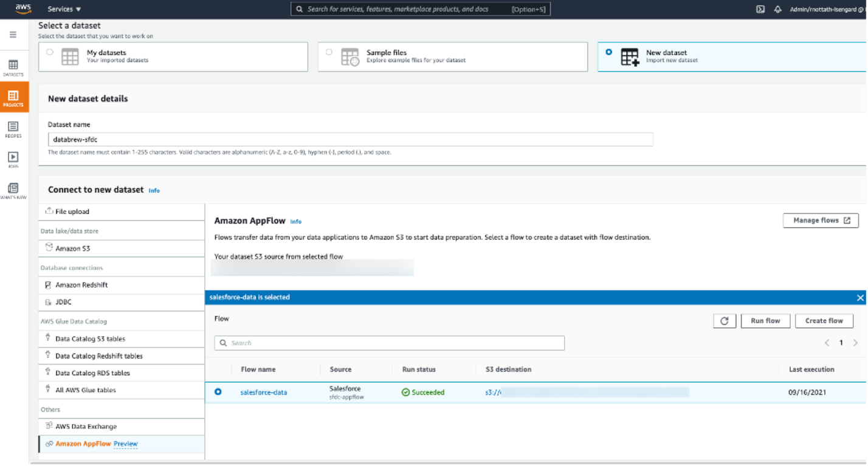The image size is (868, 466).
Task: Click the Succeeded status check icon
Action: coord(405,392)
